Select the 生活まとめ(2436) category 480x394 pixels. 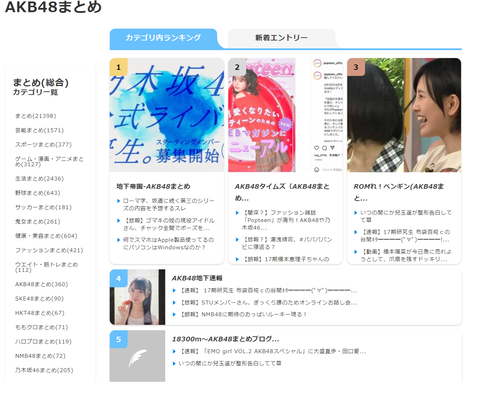(x=39, y=179)
